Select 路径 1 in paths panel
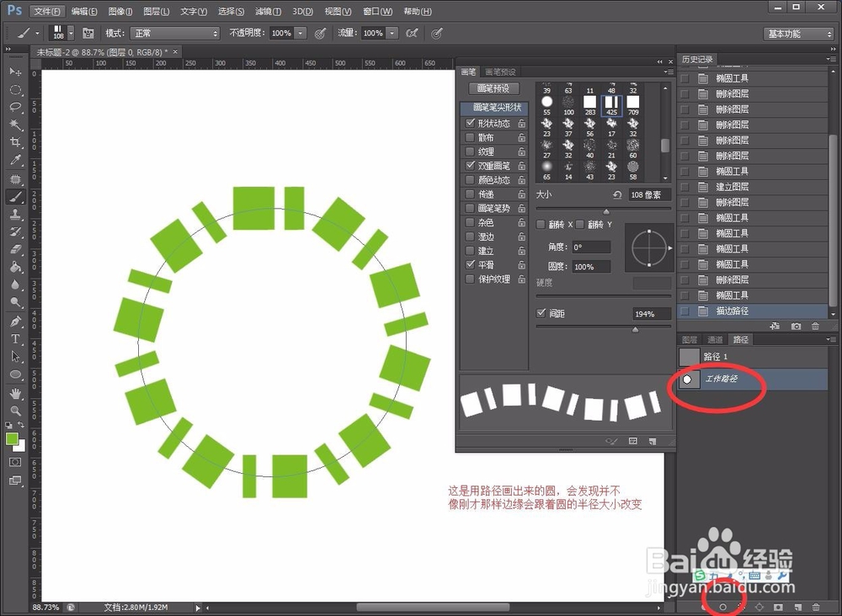Viewport: 842px width, 616px height. coord(752,356)
